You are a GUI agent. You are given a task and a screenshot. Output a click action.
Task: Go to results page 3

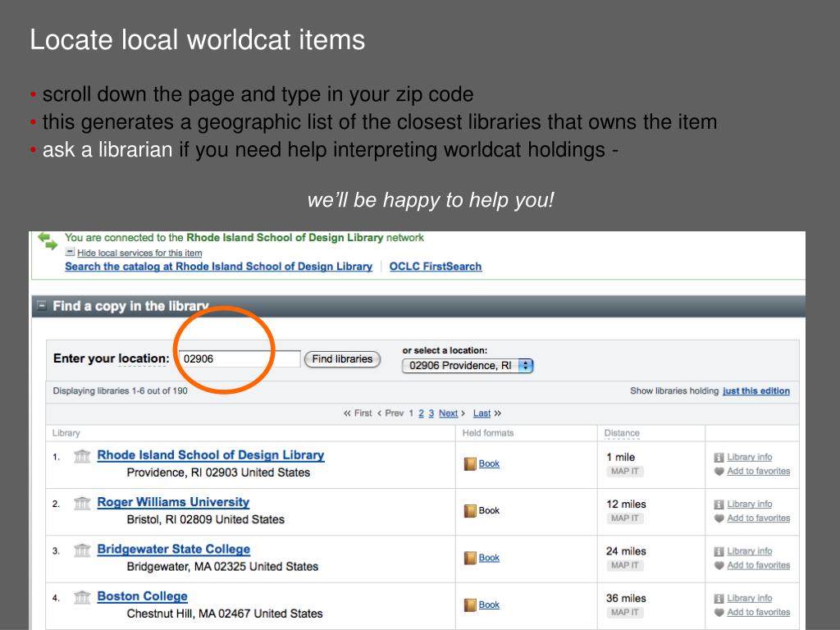[431, 413]
